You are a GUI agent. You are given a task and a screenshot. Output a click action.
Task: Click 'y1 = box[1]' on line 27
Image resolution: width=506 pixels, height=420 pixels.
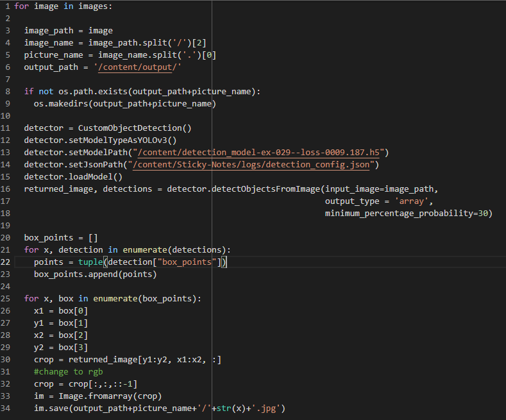click(x=61, y=323)
